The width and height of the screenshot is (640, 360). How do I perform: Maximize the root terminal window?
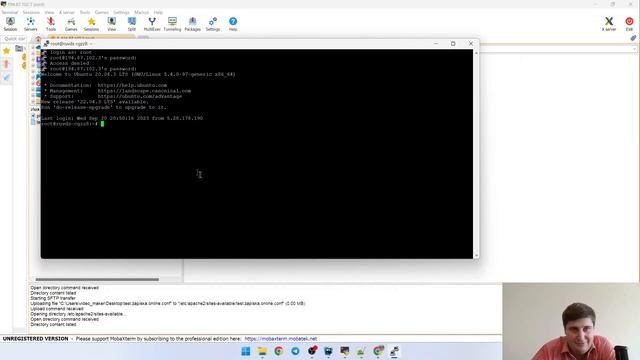[453, 43]
